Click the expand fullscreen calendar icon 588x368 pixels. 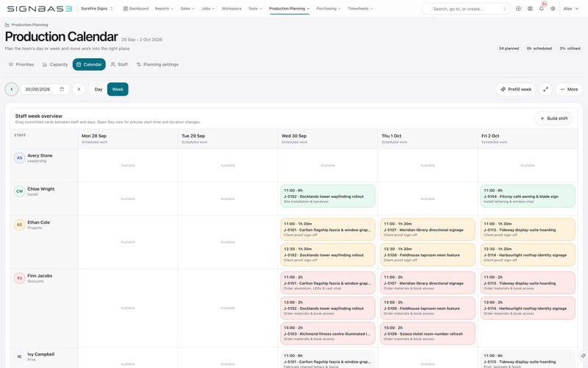coord(545,89)
